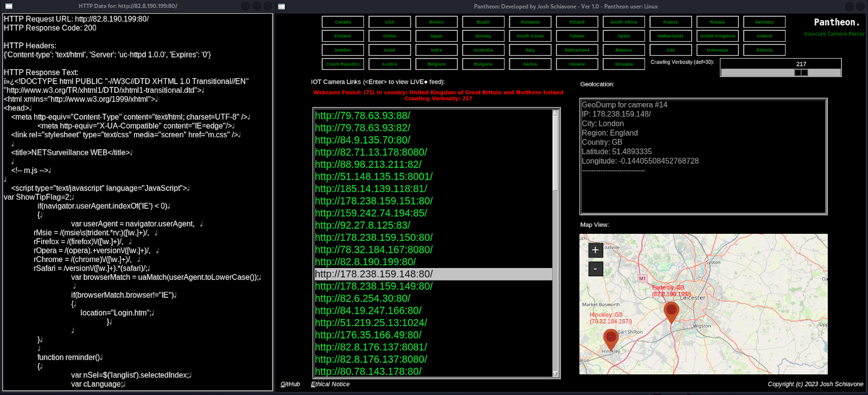Select the Brazil country button
This screenshot has height=395, width=868.
[483, 22]
